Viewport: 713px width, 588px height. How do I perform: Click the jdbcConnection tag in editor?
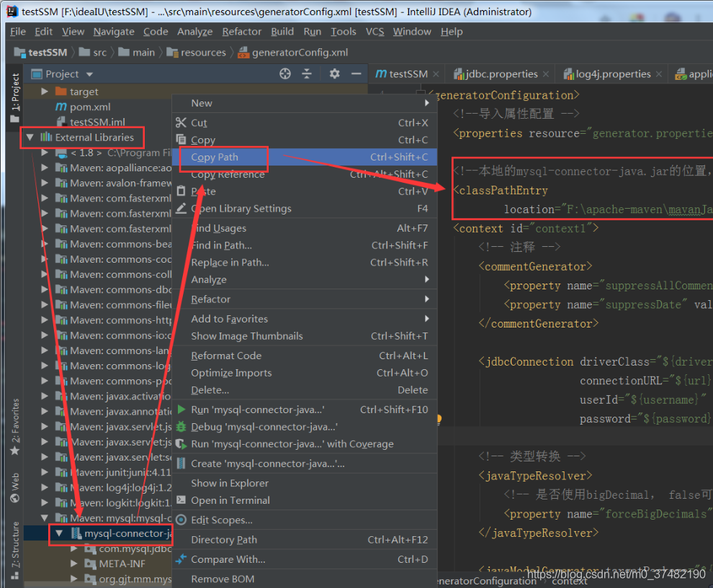coord(529,362)
